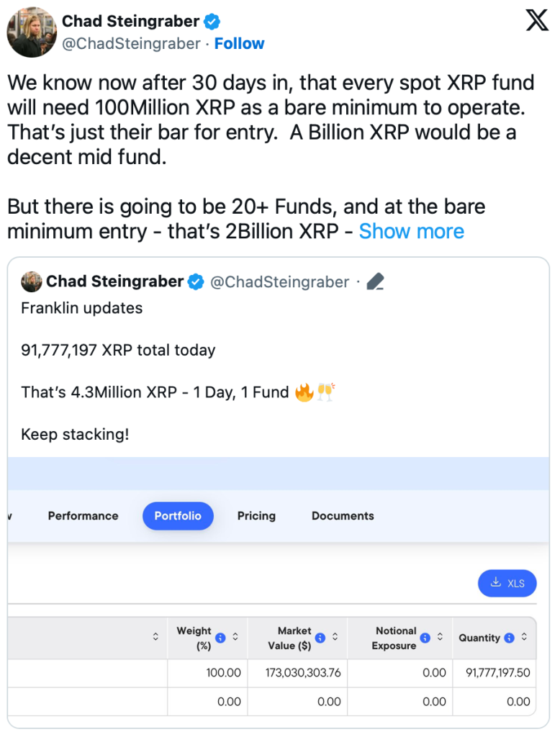The image size is (560, 737).
Task: Click the quoted tweet's edit pencil icon
Action: pos(375,282)
